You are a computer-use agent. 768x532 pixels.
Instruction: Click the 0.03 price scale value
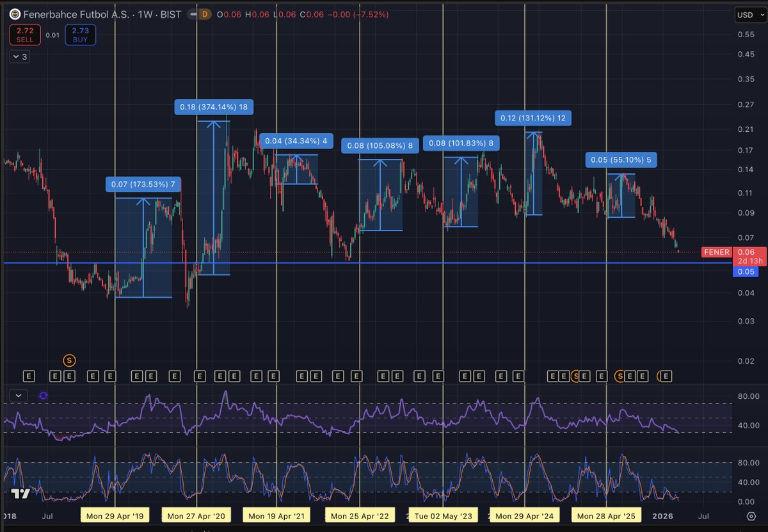point(746,320)
